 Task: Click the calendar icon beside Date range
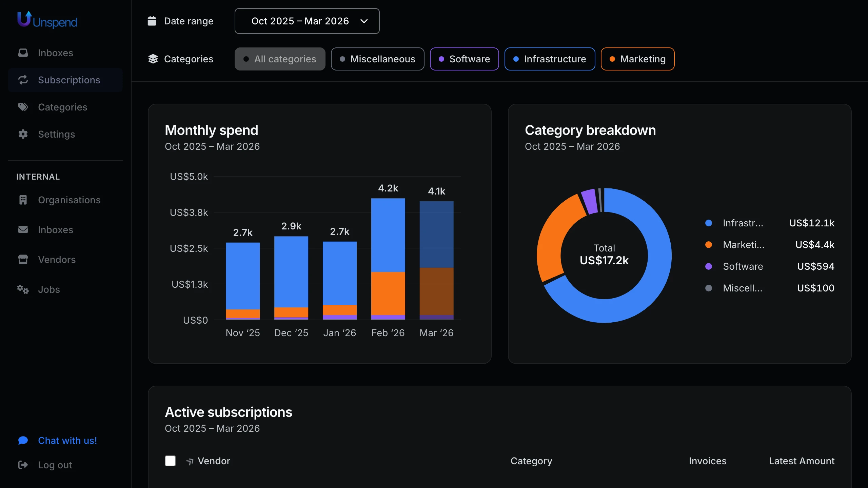tap(152, 21)
